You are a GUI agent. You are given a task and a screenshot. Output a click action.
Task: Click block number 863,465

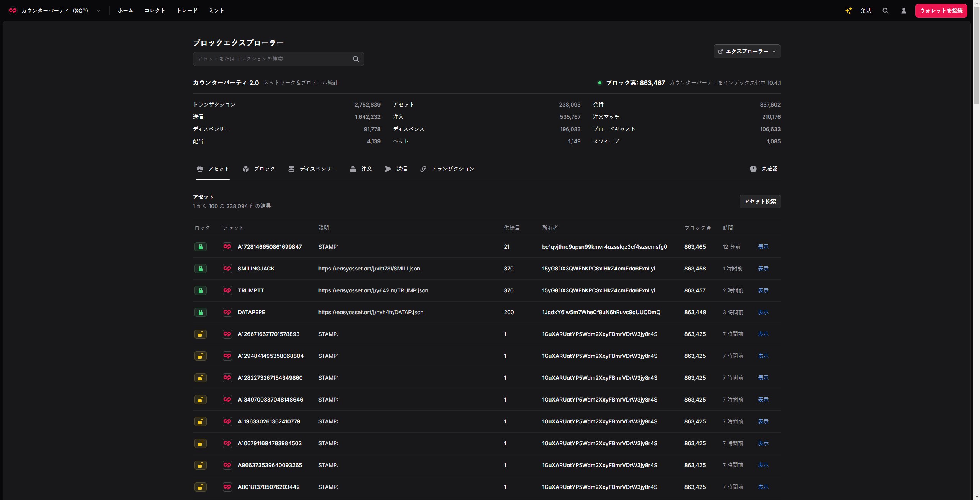click(x=695, y=247)
